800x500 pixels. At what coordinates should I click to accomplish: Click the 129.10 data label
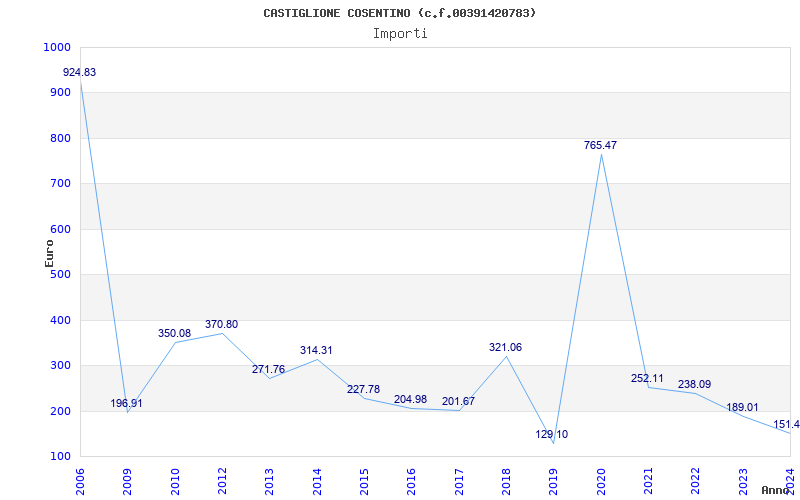click(552, 435)
